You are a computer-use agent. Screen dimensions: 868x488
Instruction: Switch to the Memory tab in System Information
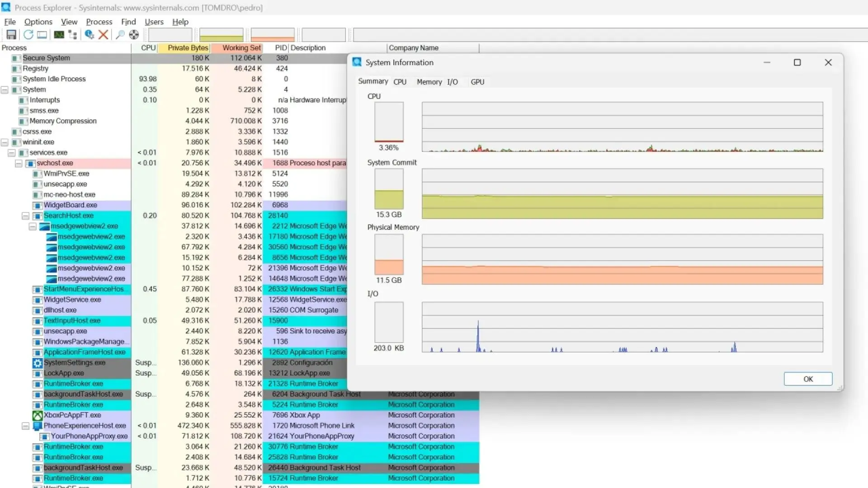coord(429,82)
